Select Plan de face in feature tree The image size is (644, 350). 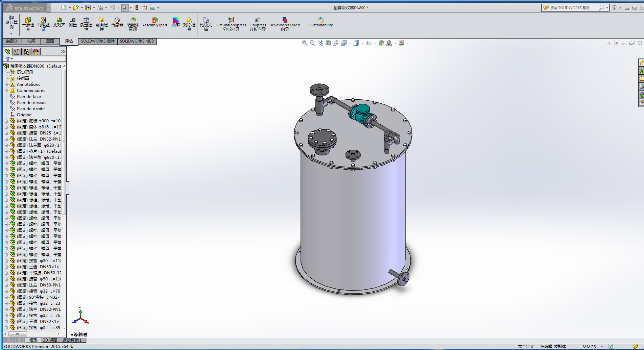point(29,97)
